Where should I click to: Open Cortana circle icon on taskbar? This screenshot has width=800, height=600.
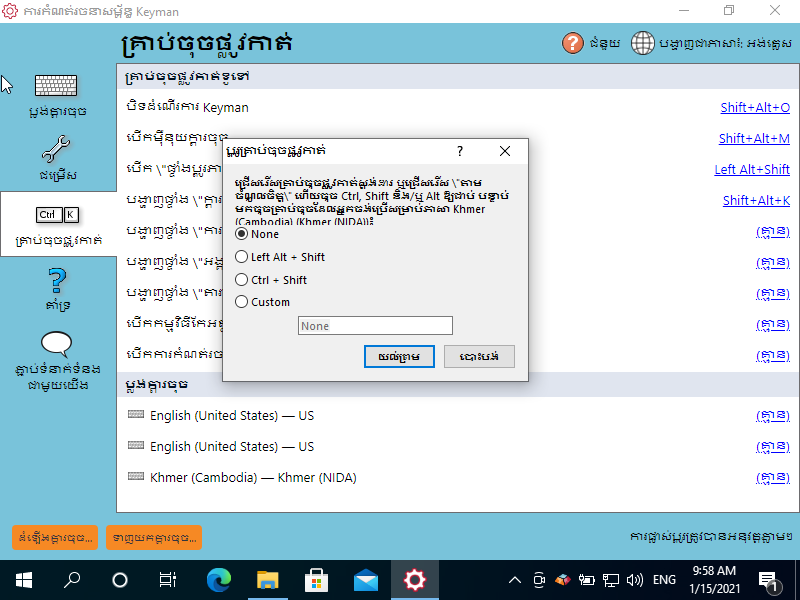[120, 580]
